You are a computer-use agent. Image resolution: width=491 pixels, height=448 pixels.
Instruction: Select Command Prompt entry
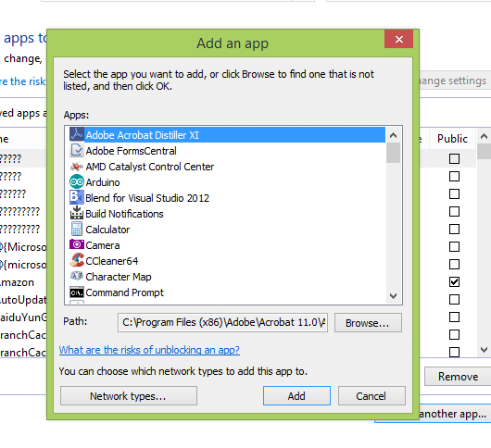227,292
